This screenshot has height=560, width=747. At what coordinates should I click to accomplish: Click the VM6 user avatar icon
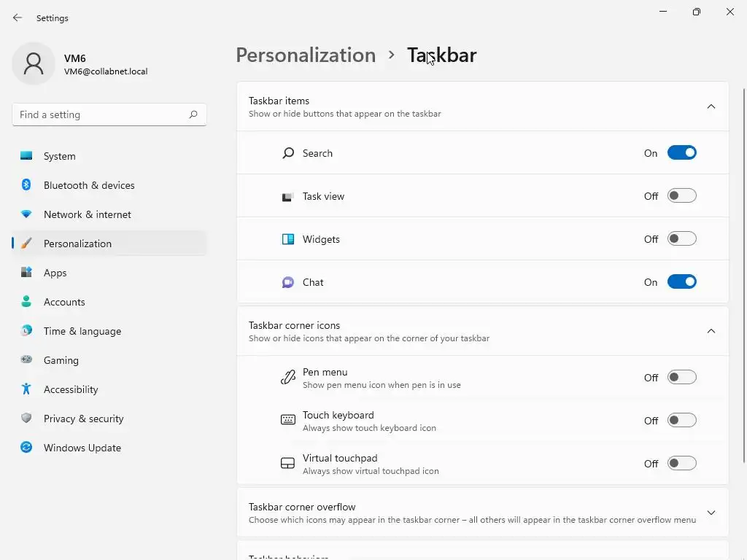(34, 63)
